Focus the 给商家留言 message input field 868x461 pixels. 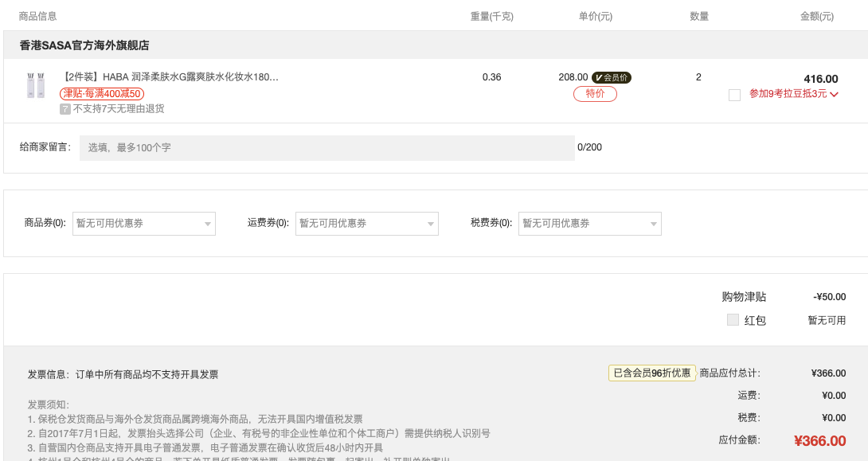(x=327, y=148)
